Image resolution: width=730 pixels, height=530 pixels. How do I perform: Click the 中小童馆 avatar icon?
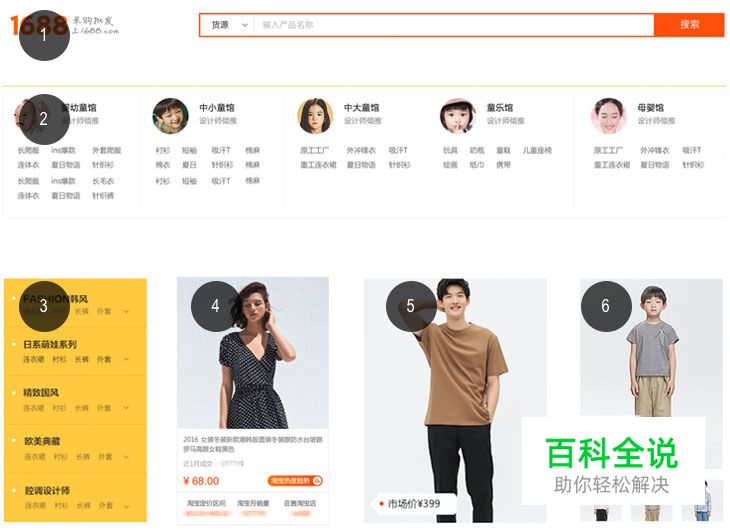click(170, 115)
